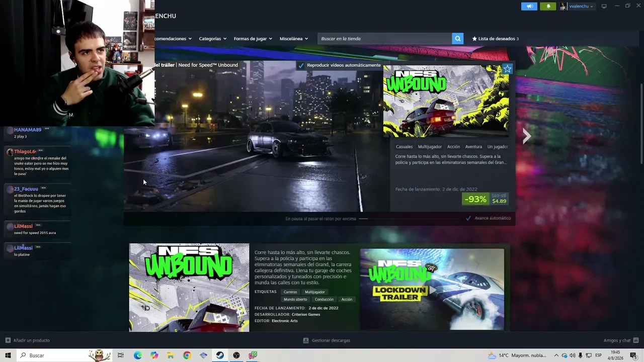The image size is (644, 362).
Task: Click the carousel auto-advance progress bar
Action: click(363, 219)
